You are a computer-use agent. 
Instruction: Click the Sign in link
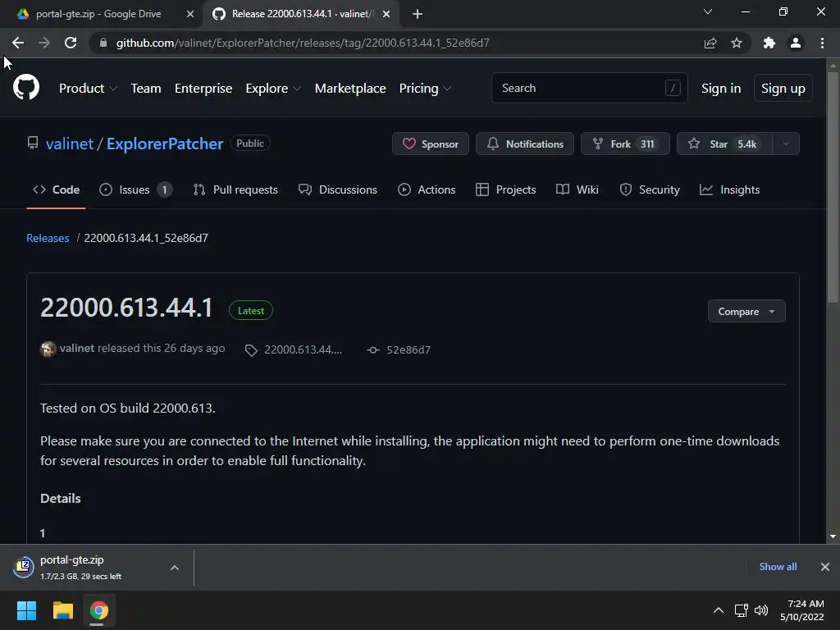pos(721,89)
